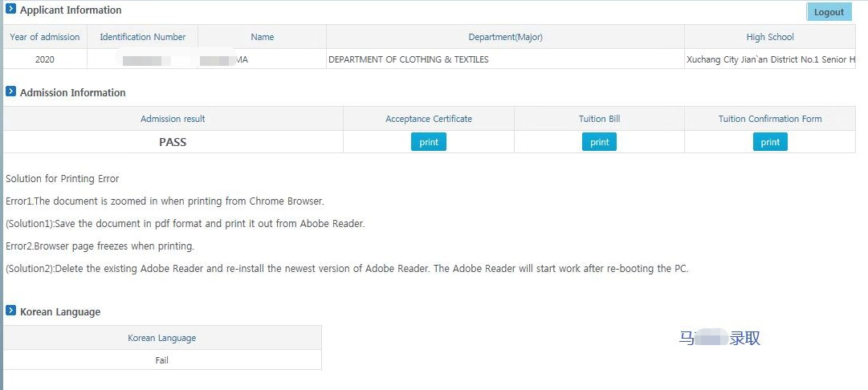Print the Acceptance Certificate
The width and height of the screenshot is (868, 390).
(x=429, y=142)
